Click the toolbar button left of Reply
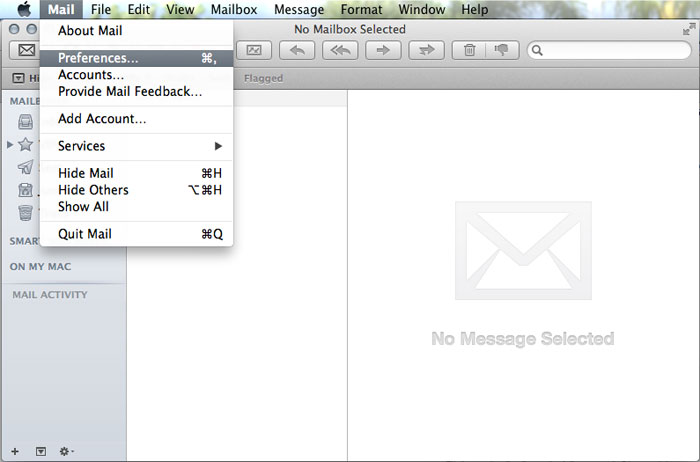Viewport: 700px width, 462px height. tap(254, 50)
